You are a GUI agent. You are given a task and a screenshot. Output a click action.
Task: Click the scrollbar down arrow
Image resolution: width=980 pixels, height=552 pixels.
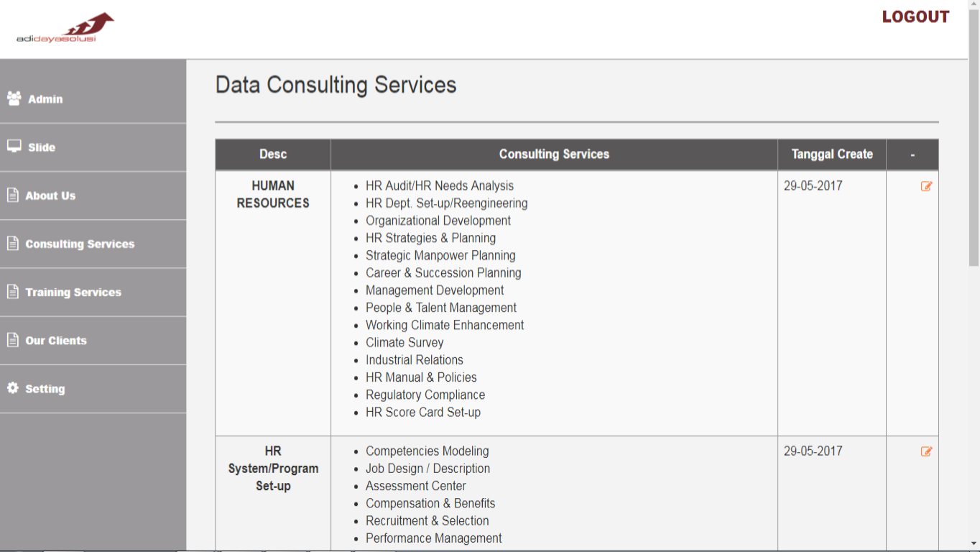click(x=974, y=543)
